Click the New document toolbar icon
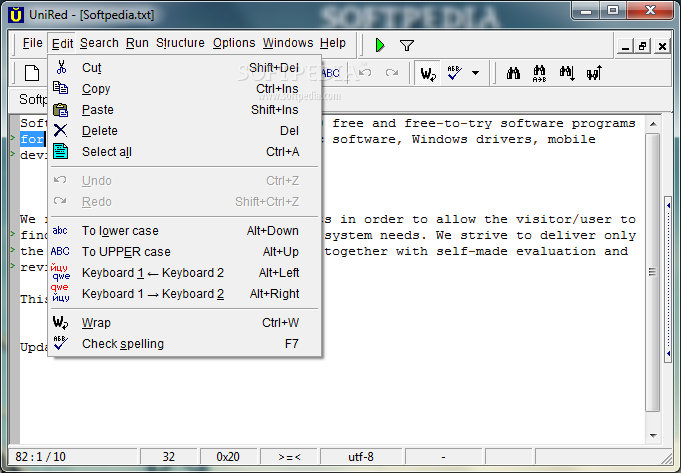Viewport: 681px width, 473px height. tap(32, 73)
